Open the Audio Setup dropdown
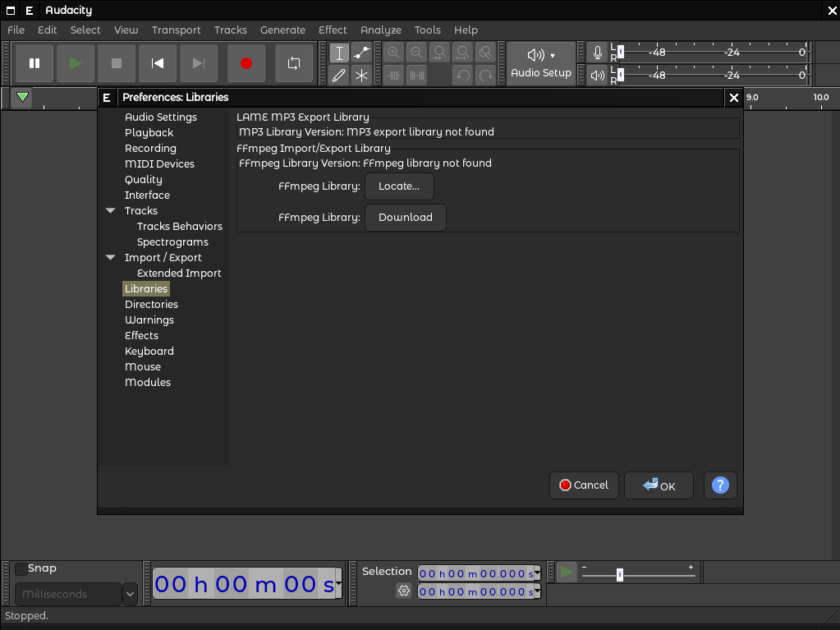This screenshot has height=630, width=840. (x=541, y=63)
